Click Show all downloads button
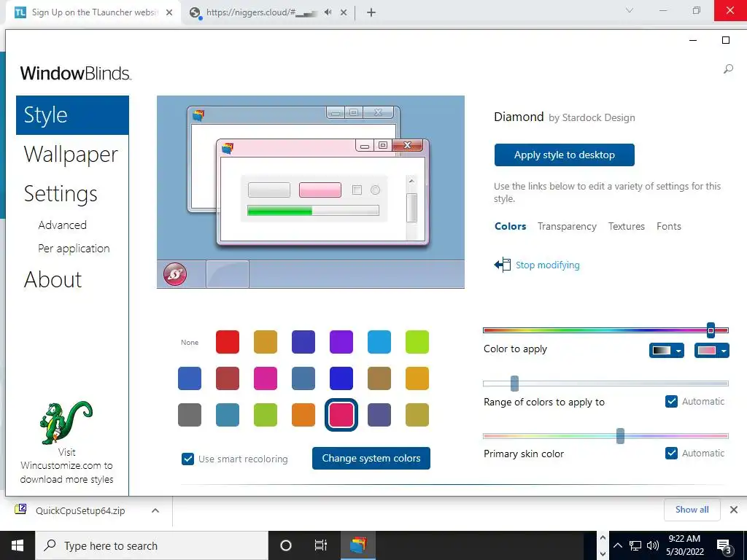The width and height of the screenshot is (747, 560). tap(692, 510)
